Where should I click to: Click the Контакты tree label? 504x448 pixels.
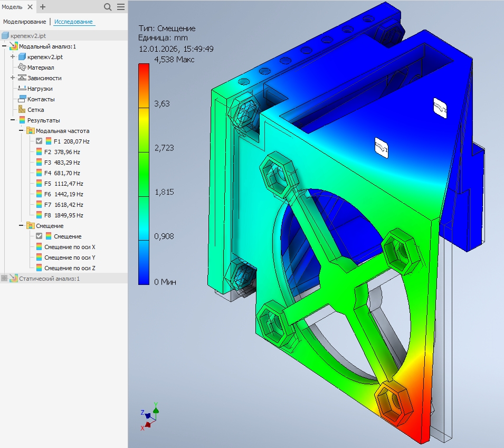(x=41, y=99)
